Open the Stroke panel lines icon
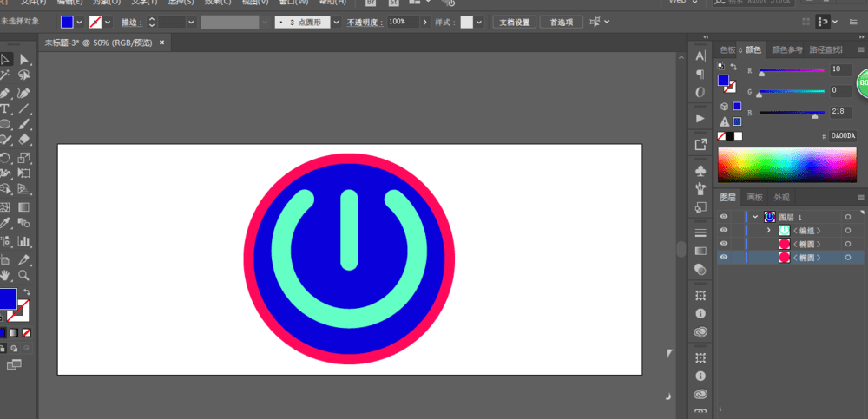The image size is (868, 419). (x=700, y=232)
